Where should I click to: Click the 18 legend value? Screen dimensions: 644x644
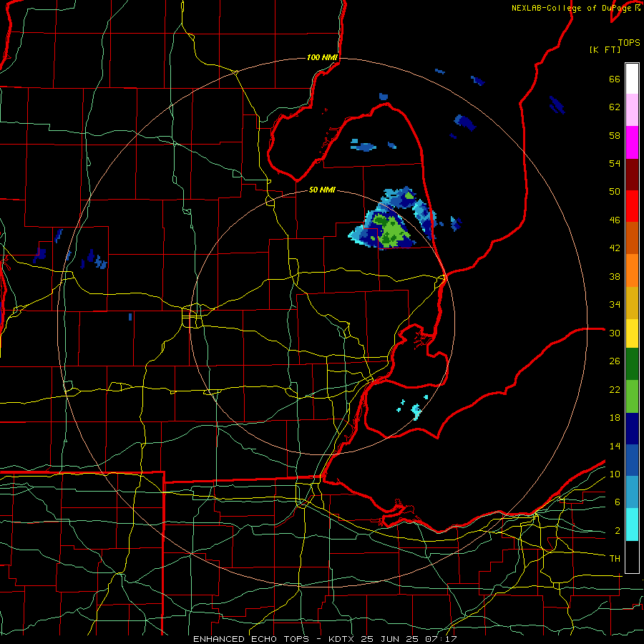click(615, 418)
